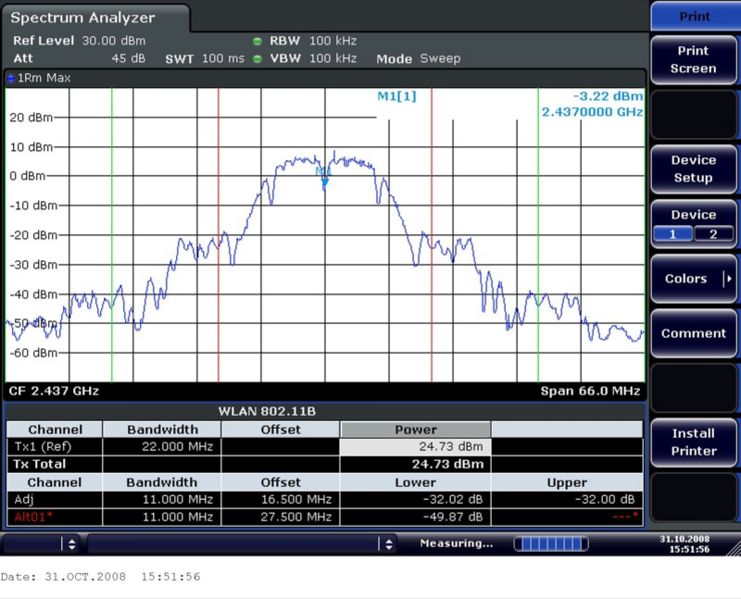The height and width of the screenshot is (599, 741).
Task: Click the Install Printer softkey
Action: [693, 442]
